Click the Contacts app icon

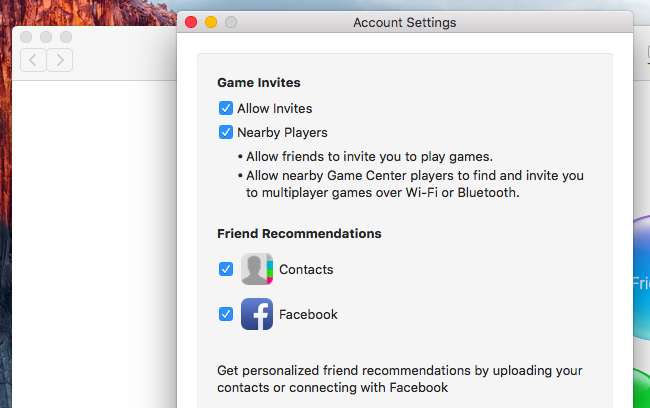(x=257, y=270)
